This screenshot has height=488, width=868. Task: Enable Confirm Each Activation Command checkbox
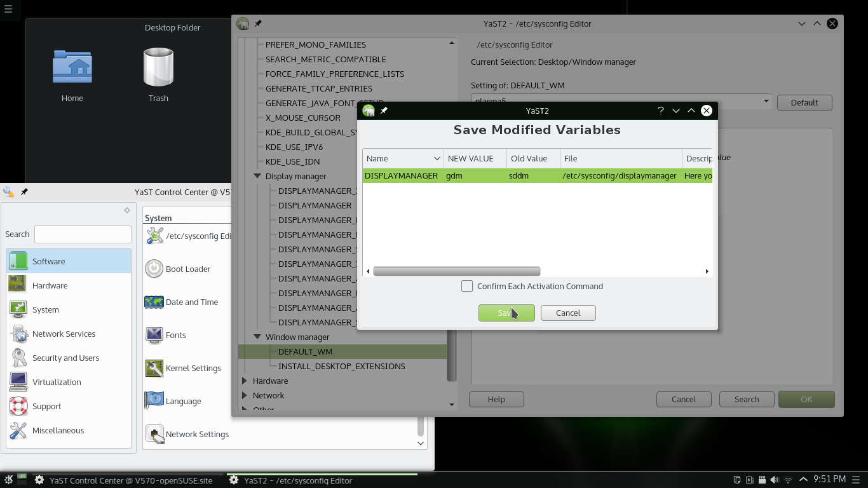pos(467,286)
